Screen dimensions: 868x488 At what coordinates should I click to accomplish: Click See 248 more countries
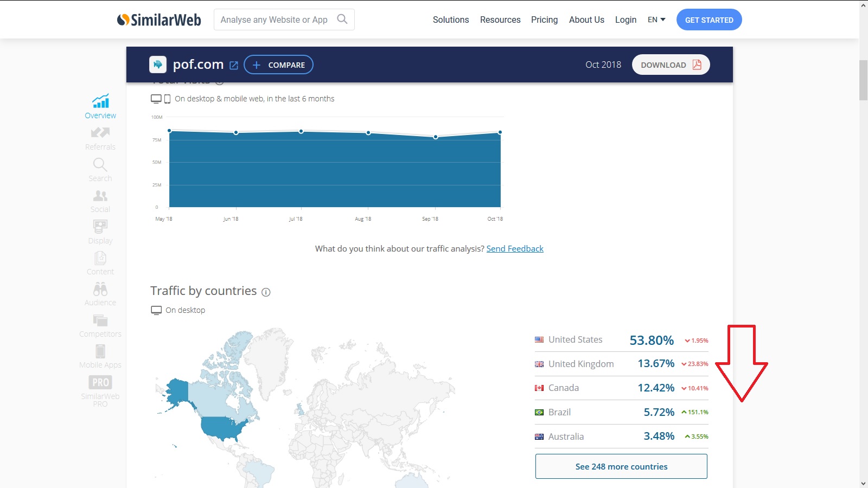click(x=621, y=466)
